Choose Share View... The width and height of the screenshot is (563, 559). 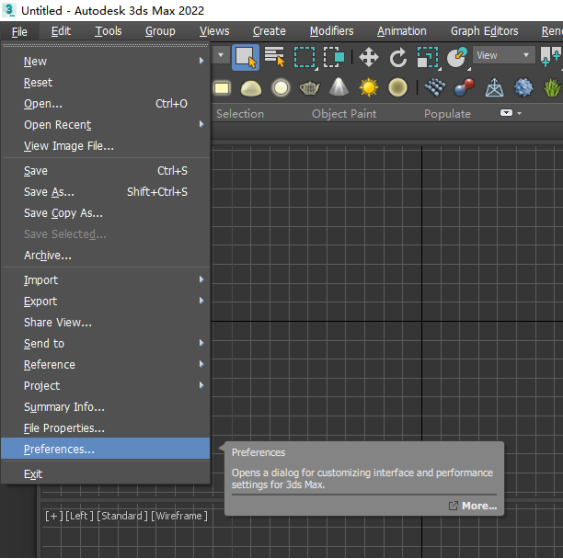pyautogui.click(x=106, y=322)
